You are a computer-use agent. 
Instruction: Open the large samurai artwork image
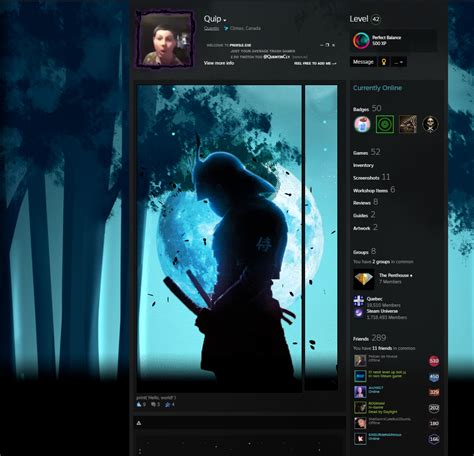point(219,239)
